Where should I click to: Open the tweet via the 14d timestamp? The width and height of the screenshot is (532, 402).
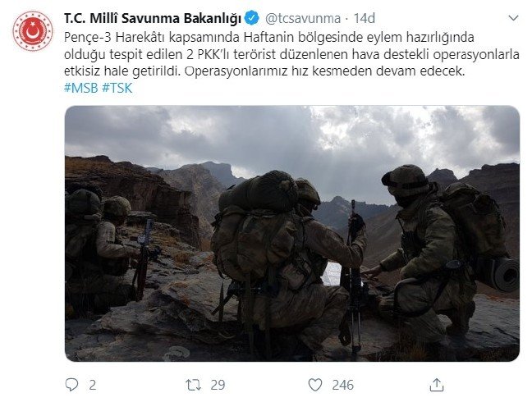(365, 18)
